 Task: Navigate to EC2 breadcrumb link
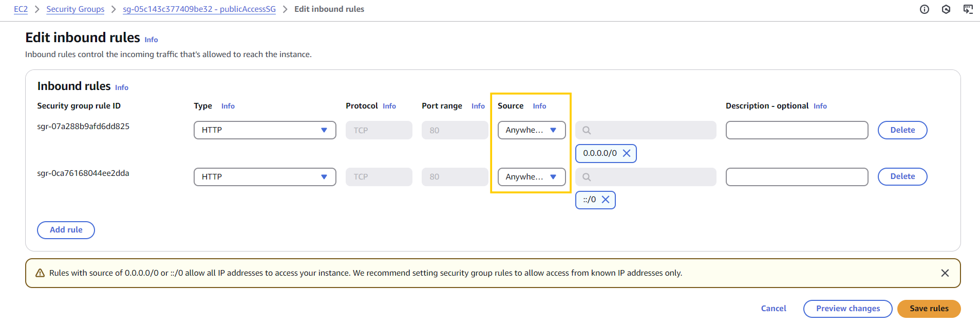(21, 9)
